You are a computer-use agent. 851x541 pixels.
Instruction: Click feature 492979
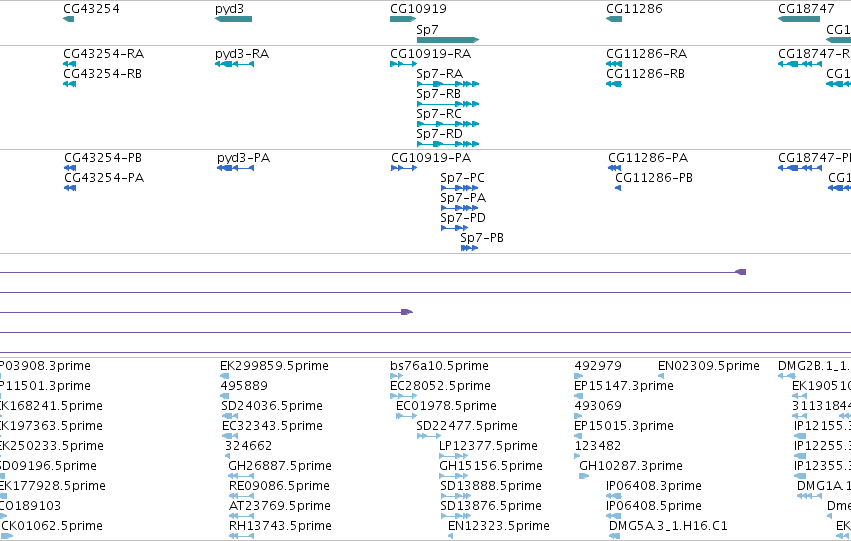tap(579, 376)
